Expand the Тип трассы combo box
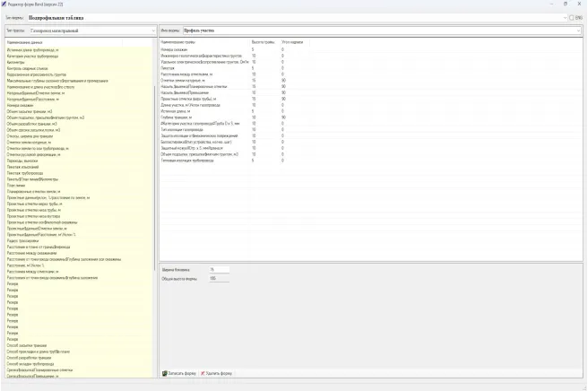 [x=151, y=30]
